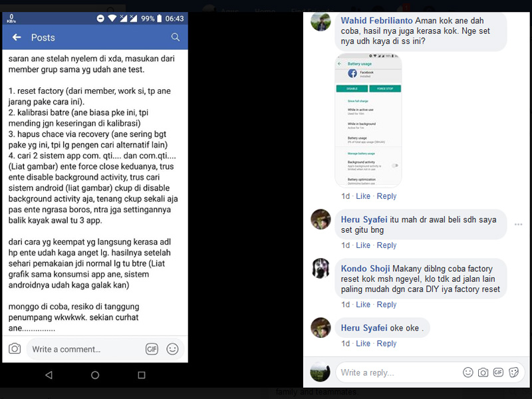Viewport: 532px width, 399px height.
Task: Open GIF picker in reply box
Action: pos(498,372)
